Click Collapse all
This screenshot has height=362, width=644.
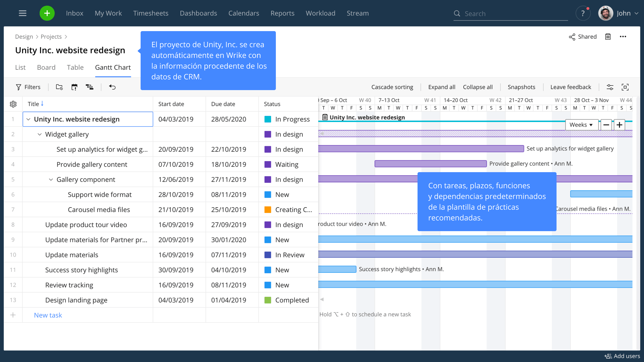pos(478,87)
